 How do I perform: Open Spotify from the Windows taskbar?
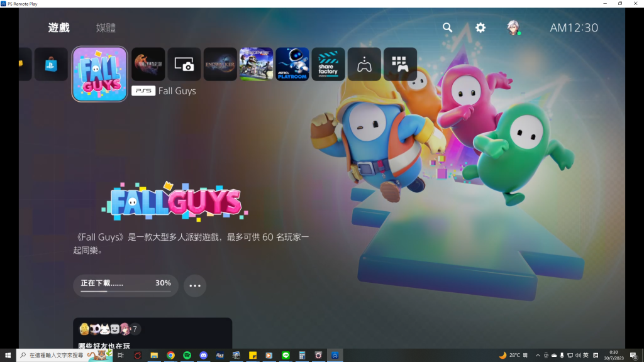[187, 356]
